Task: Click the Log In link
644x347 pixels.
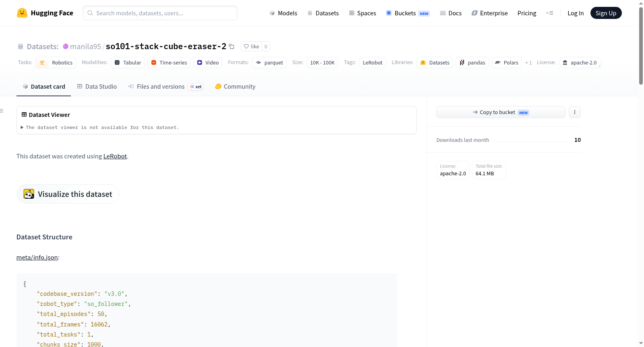Action: (x=576, y=13)
